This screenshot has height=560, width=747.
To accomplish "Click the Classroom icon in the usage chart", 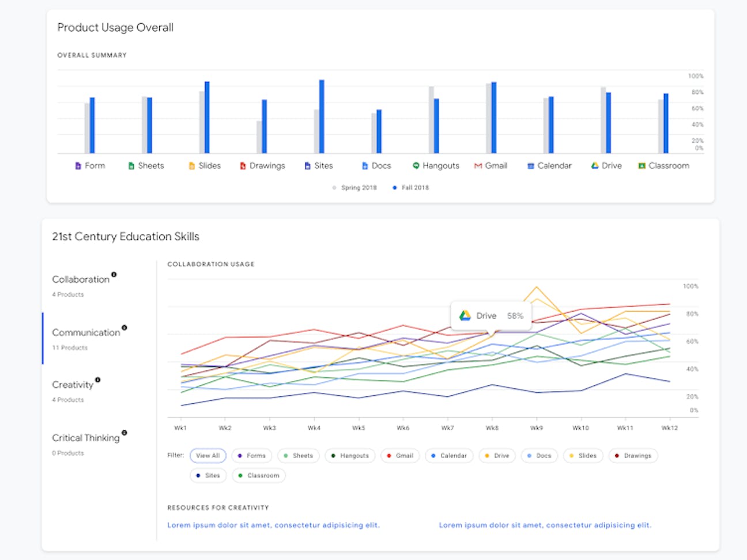I will 642,165.
